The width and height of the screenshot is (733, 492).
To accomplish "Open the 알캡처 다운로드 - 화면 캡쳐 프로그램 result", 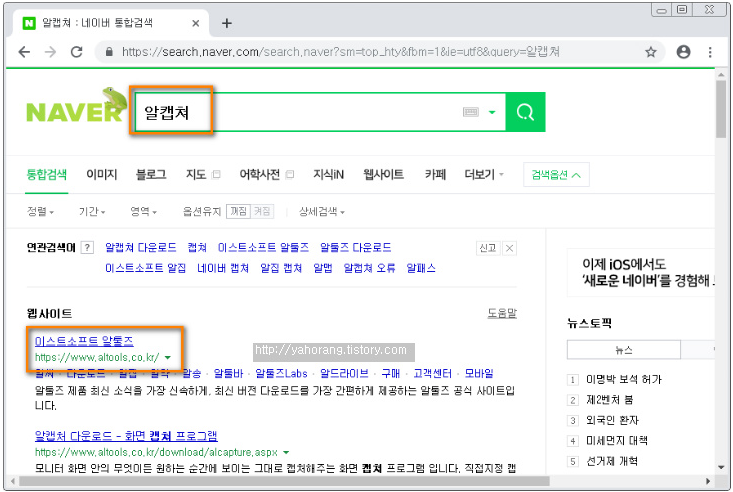I will (x=126, y=436).
